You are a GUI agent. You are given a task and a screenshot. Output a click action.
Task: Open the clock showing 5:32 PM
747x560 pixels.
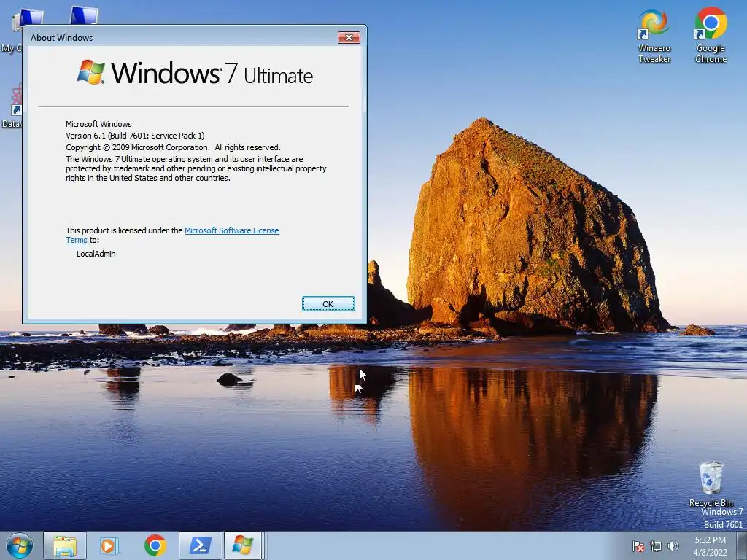(x=710, y=546)
